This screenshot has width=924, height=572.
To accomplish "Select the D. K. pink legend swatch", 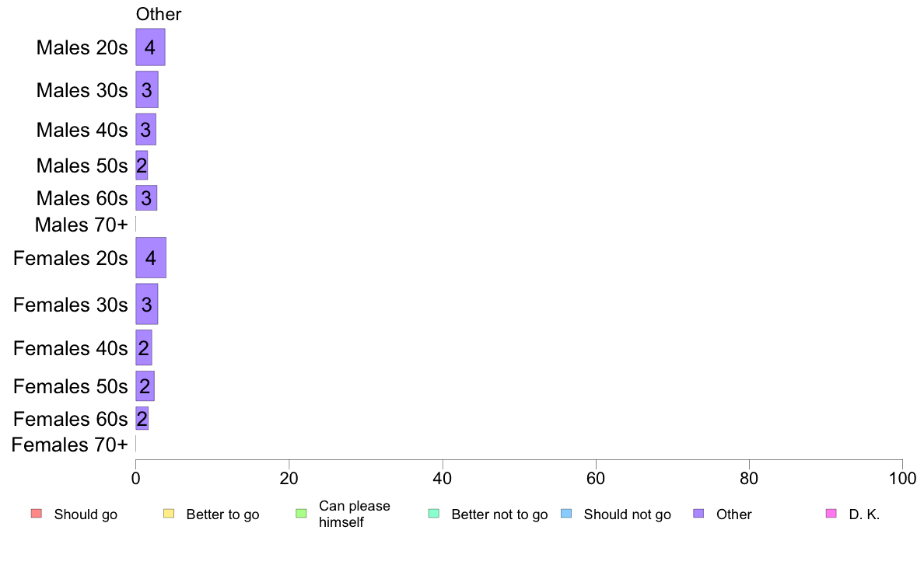I will tap(831, 513).
